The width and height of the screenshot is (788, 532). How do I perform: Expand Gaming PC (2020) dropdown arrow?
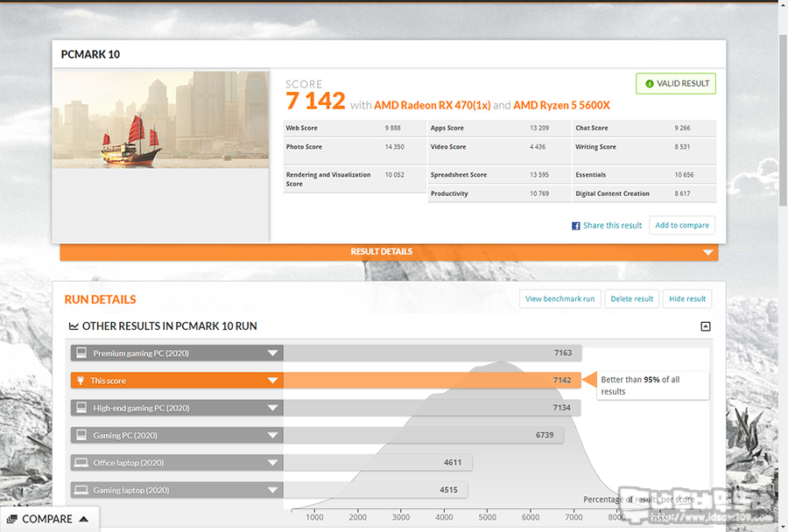click(272, 436)
